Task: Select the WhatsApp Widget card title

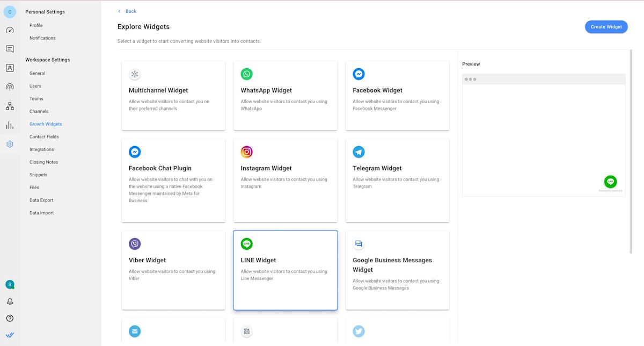Action: pyautogui.click(x=266, y=90)
